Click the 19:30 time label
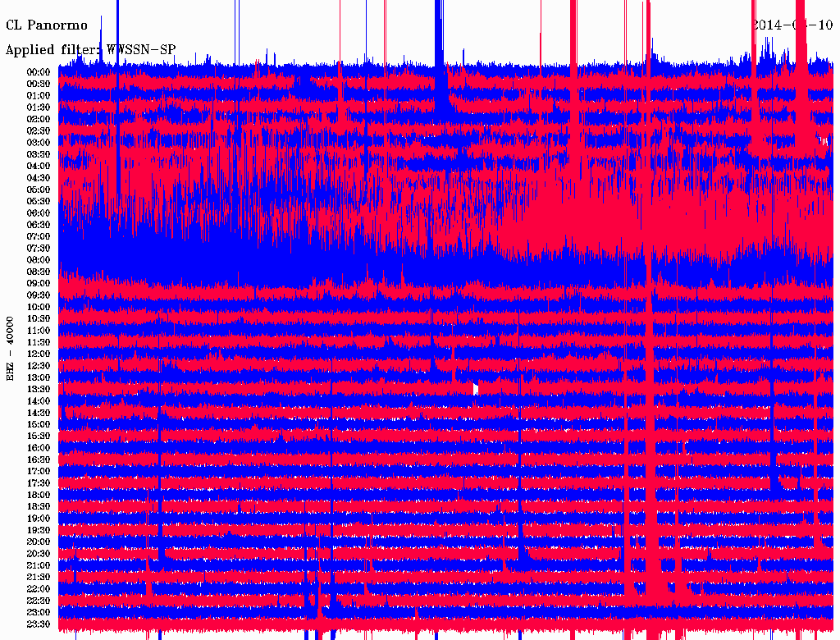 coord(39,530)
